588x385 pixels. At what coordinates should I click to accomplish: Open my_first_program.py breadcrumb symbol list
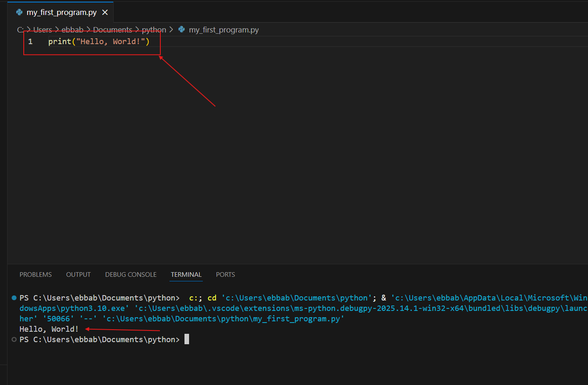tap(224, 30)
